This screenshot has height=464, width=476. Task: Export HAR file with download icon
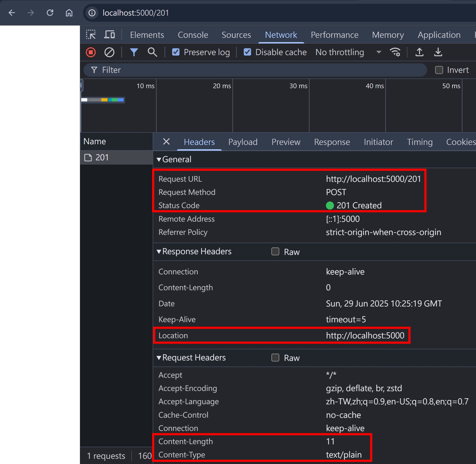pyautogui.click(x=438, y=52)
